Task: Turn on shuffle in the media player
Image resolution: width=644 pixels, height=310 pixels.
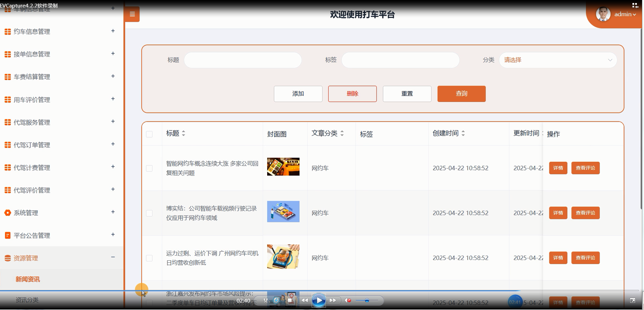Action: [x=265, y=300]
